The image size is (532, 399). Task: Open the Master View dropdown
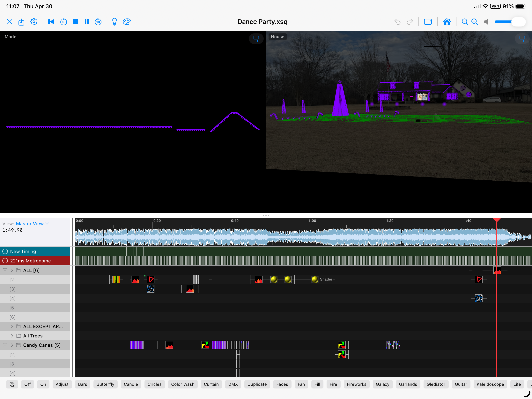point(32,224)
